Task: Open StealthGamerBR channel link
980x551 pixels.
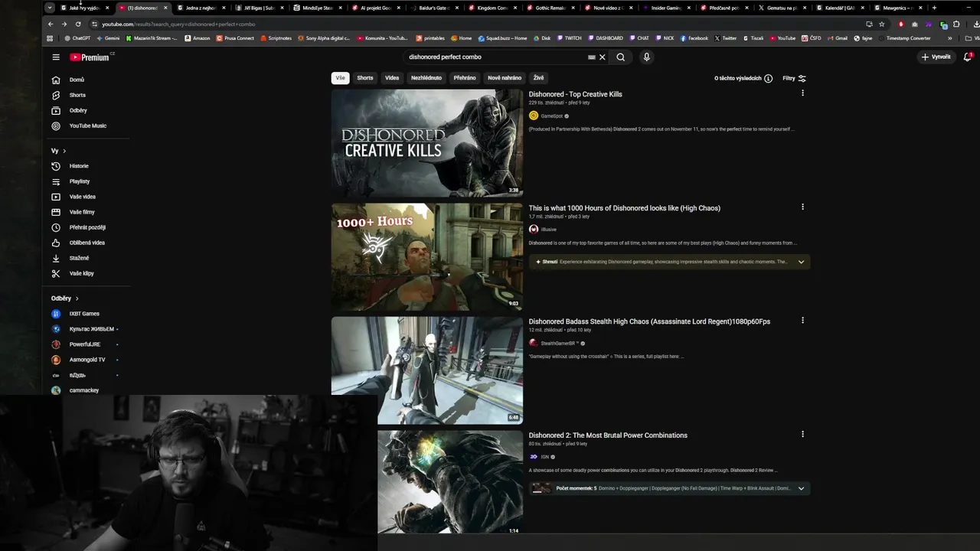Action: (x=560, y=344)
